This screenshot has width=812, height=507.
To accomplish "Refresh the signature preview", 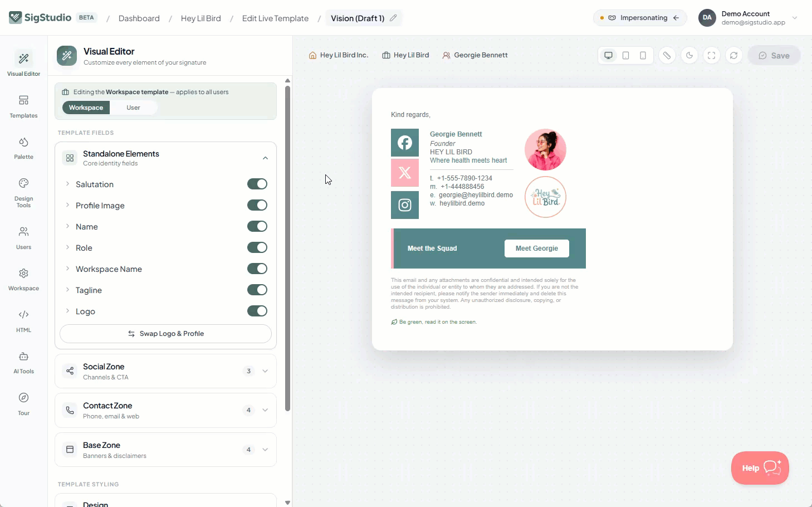I will click(734, 55).
